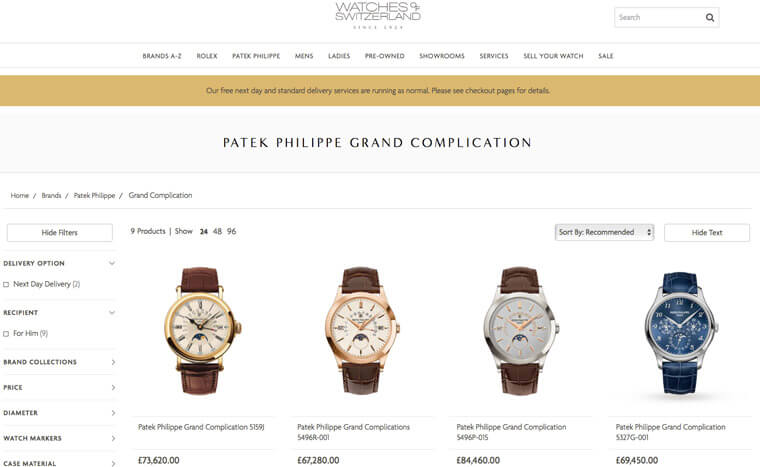The image size is (760, 467).
Task: Follow the Patek Philippe breadcrumb link
Action: [95, 195]
